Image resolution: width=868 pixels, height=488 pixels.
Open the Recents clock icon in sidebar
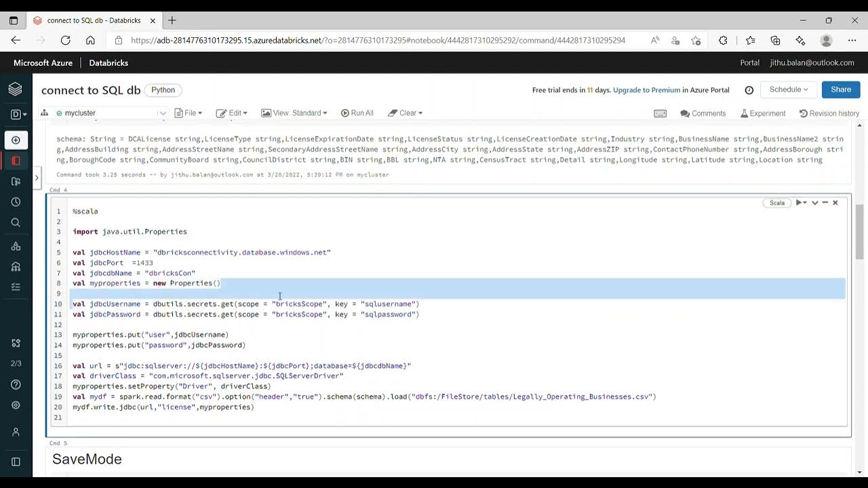tap(16, 202)
